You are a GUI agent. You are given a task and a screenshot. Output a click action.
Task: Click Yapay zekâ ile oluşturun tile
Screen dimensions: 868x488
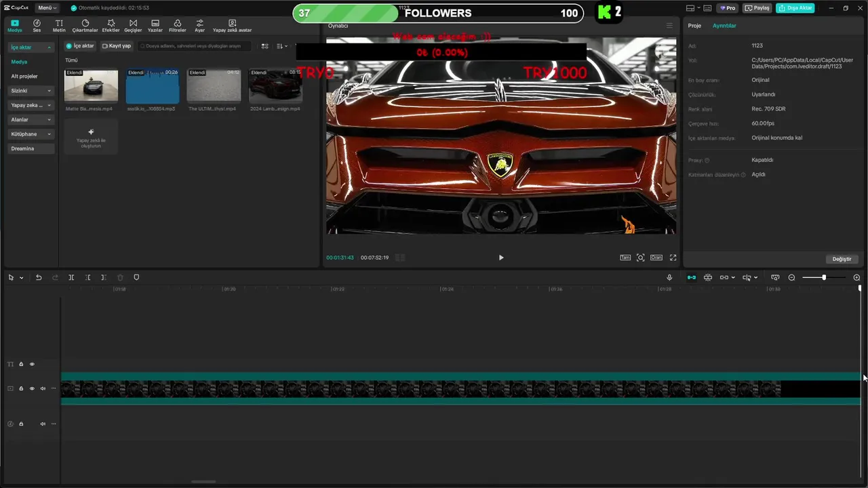click(x=91, y=136)
